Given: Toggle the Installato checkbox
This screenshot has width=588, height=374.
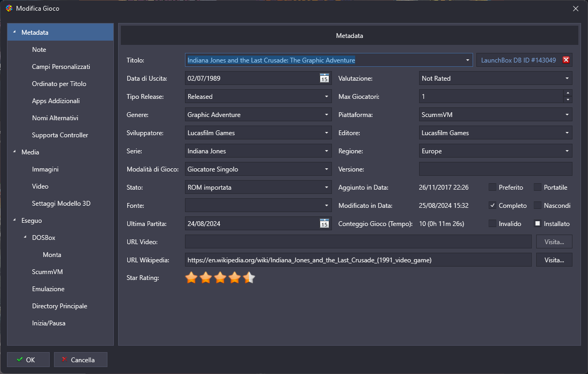Looking at the screenshot, I should coord(537,223).
